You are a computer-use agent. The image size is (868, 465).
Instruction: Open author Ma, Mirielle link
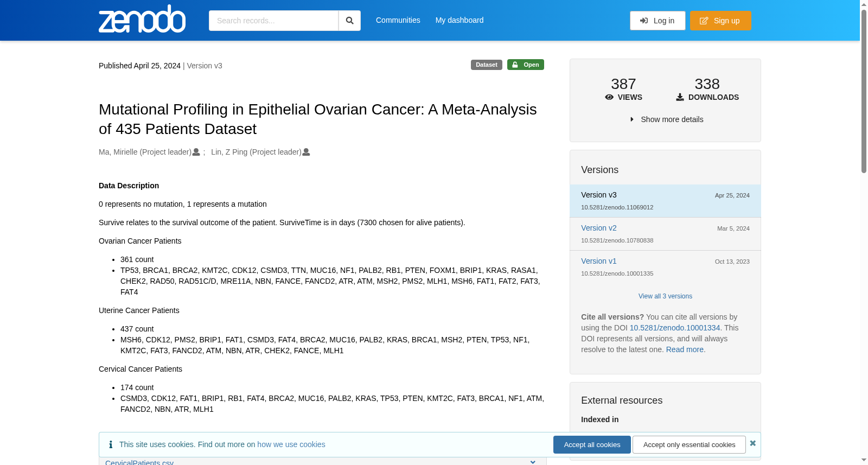tap(145, 152)
